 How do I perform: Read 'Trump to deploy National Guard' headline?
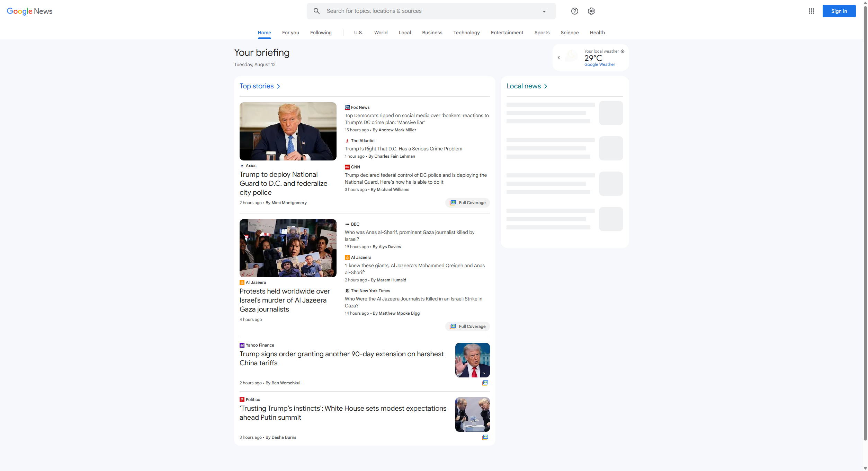[x=283, y=183]
